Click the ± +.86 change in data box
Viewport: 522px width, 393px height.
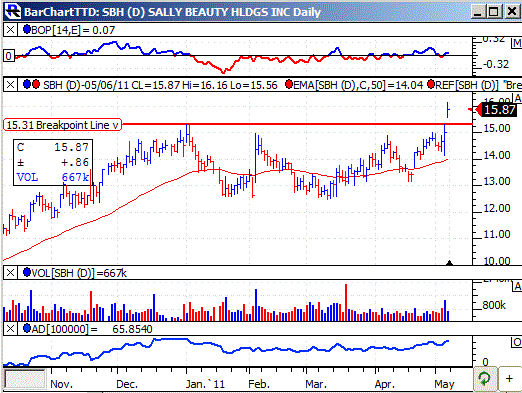53,162
